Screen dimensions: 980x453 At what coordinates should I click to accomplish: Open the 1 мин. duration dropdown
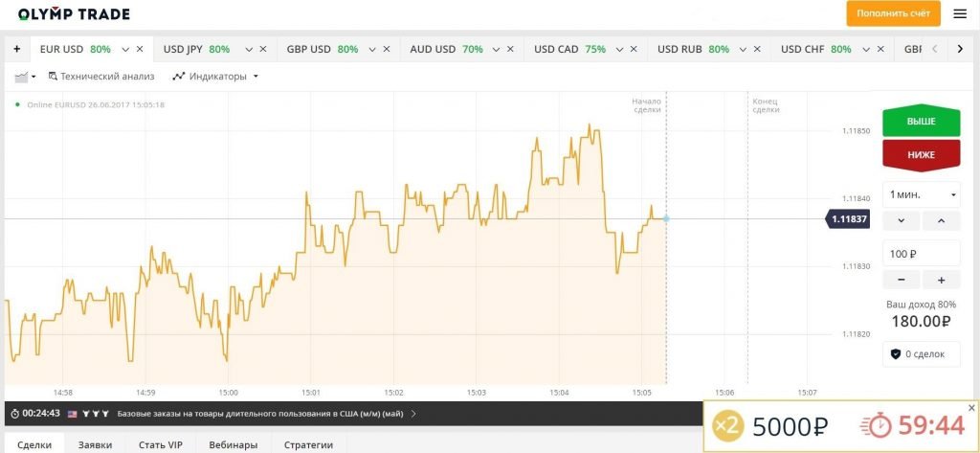[922, 194]
